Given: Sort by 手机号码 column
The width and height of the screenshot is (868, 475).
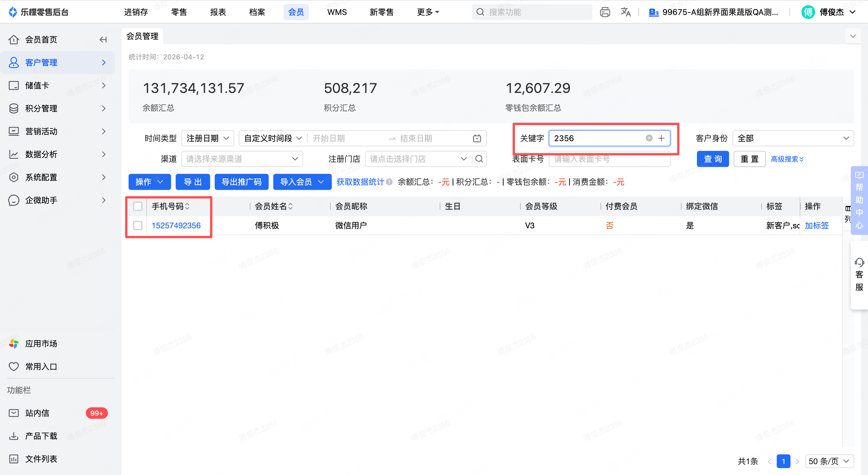Looking at the screenshot, I should click(187, 206).
